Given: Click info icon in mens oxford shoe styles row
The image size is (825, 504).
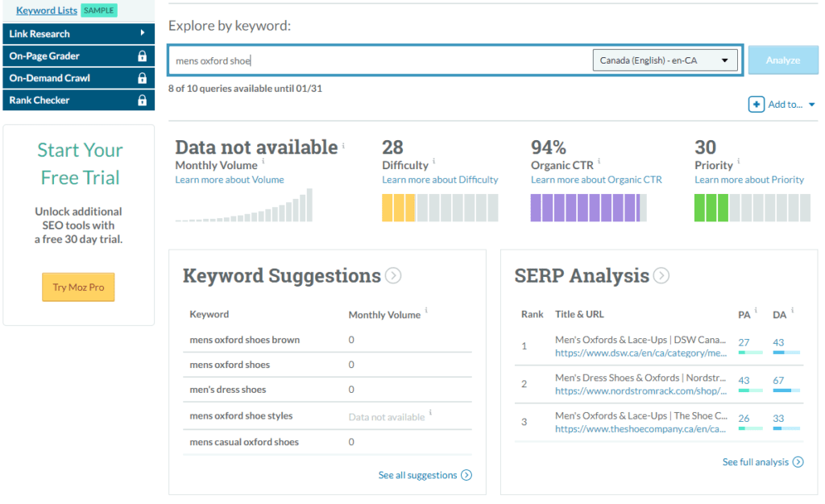Looking at the screenshot, I should [x=430, y=412].
